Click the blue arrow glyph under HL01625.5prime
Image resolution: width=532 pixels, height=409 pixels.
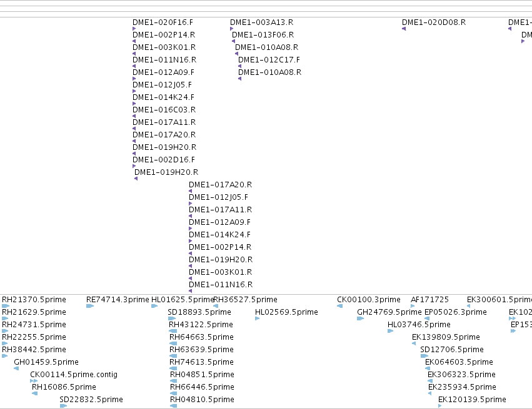(154, 306)
